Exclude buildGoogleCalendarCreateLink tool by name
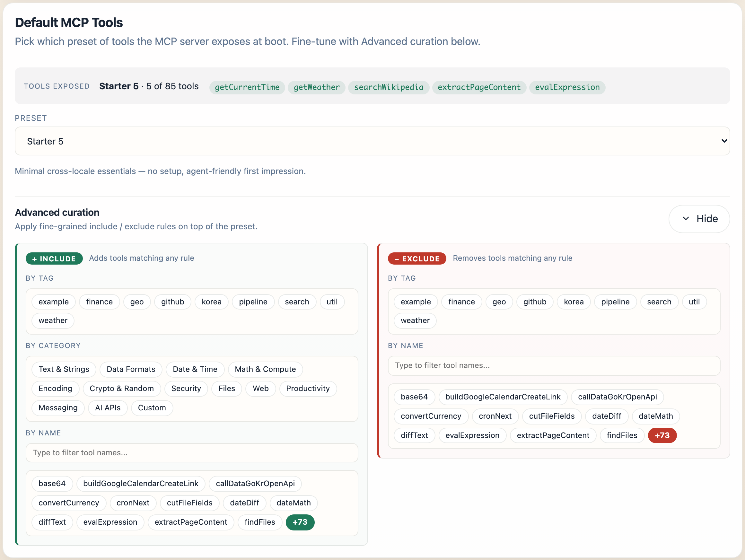The height and width of the screenshot is (560, 745). pyautogui.click(x=503, y=397)
